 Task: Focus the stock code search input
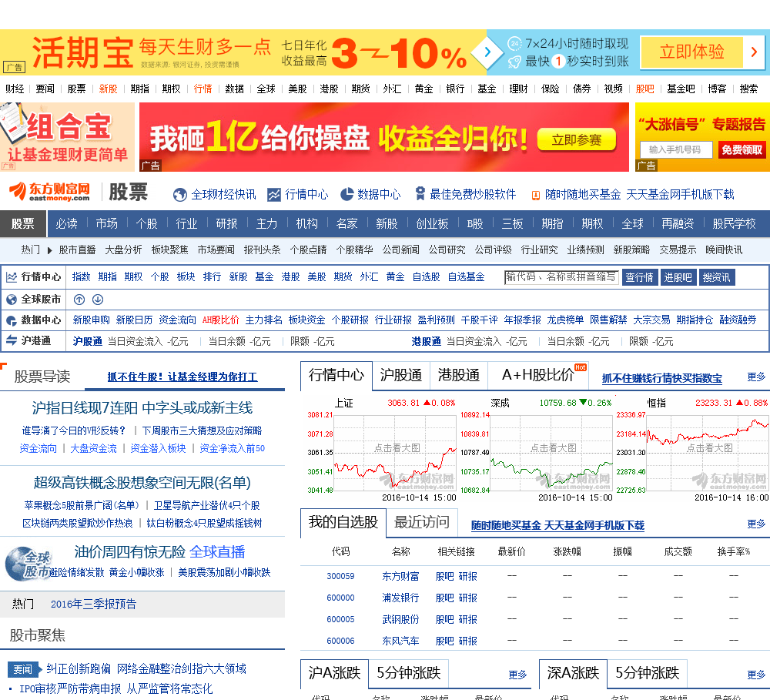coord(561,277)
